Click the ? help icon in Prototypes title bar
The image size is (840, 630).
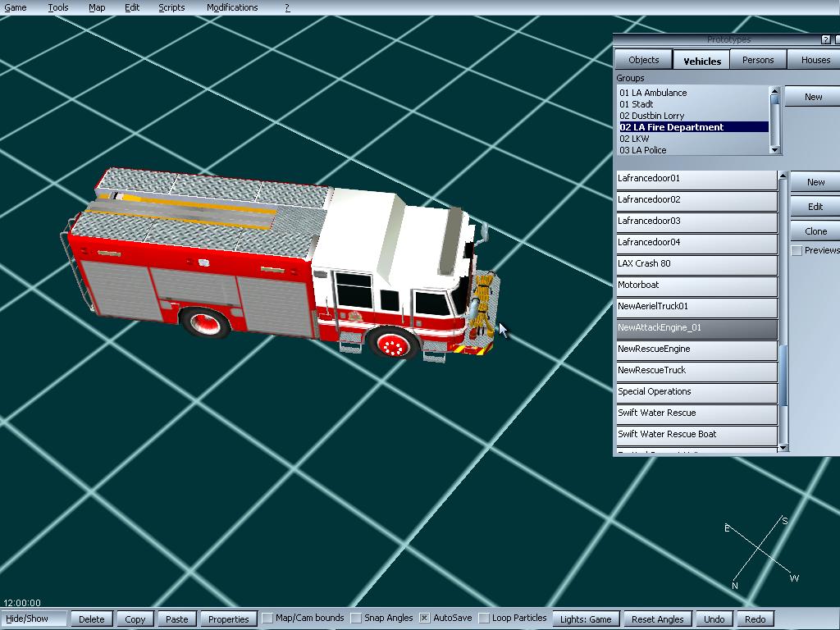825,39
